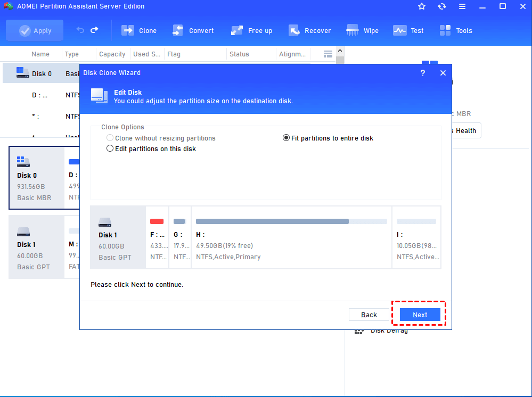Select Disk 0 row in partition list
532x397 pixels.
click(41, 73)
